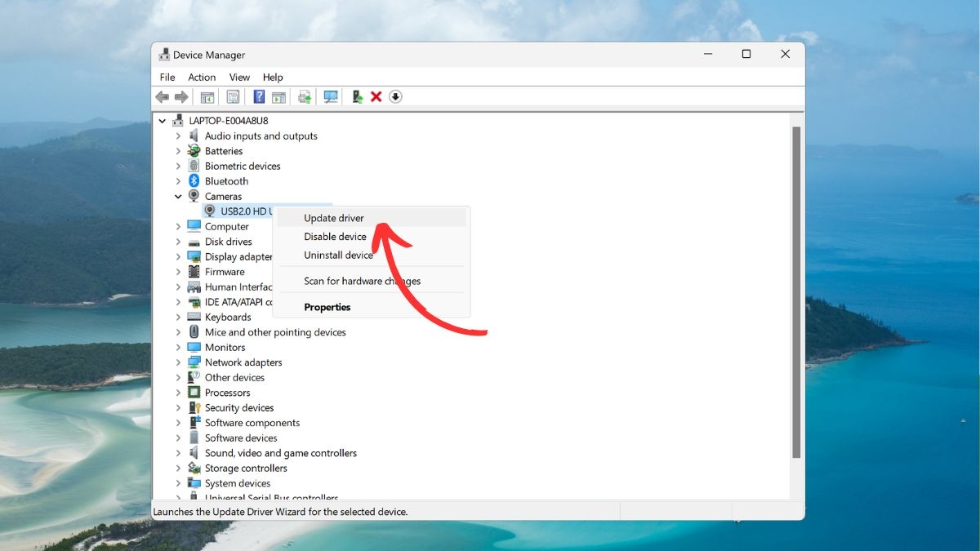
Task: Collapse the Cameras category
Action: (x=178, y=197)
